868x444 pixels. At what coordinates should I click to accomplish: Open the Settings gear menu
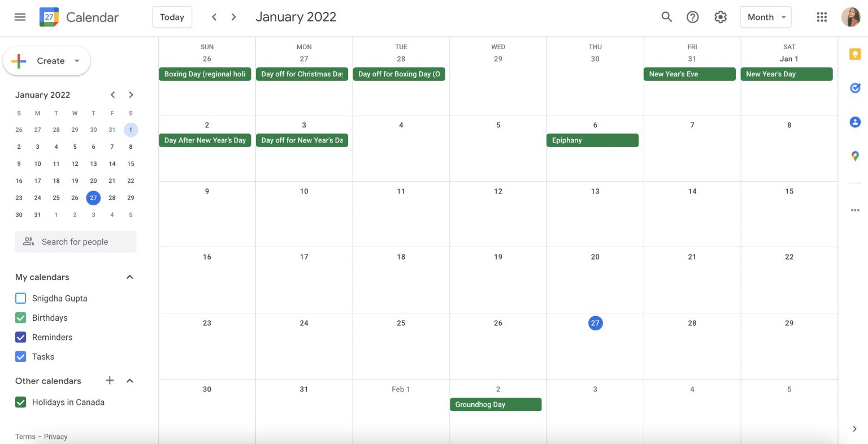pyautogui.click(x=721, y=17)
